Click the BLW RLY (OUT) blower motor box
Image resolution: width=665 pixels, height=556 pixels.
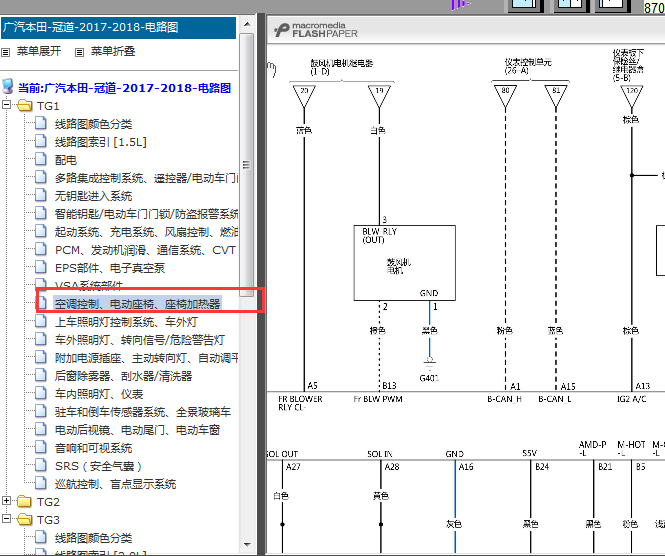click(405, 263)
